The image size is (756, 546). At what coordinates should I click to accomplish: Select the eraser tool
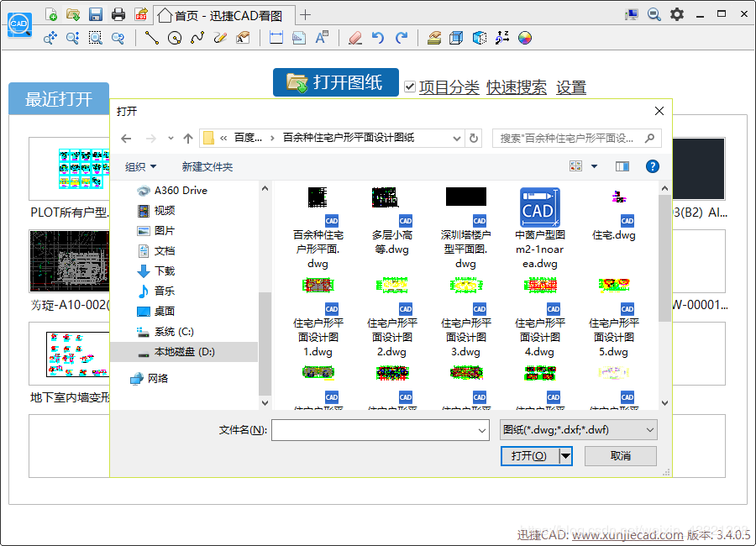355,38
